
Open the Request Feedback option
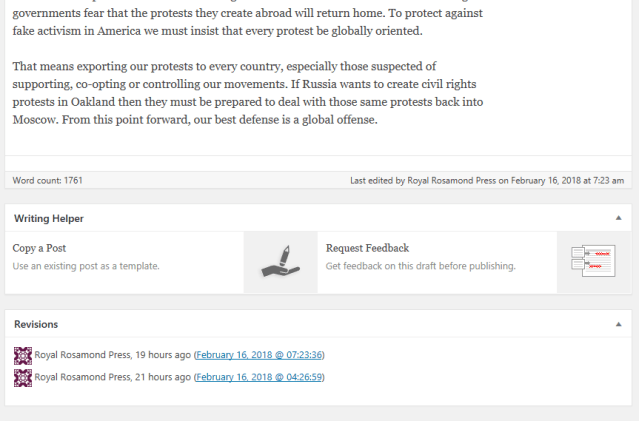pos(367,248)
